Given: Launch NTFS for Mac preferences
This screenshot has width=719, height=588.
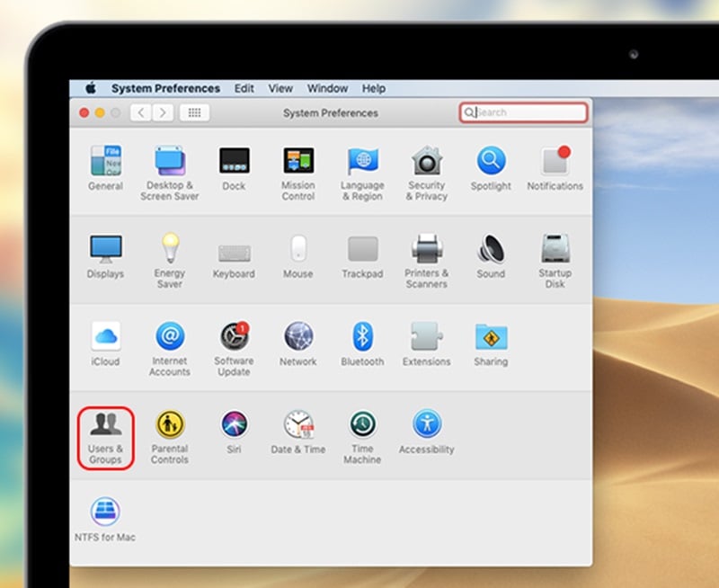Looking at the screenshot, I should 105,510.
